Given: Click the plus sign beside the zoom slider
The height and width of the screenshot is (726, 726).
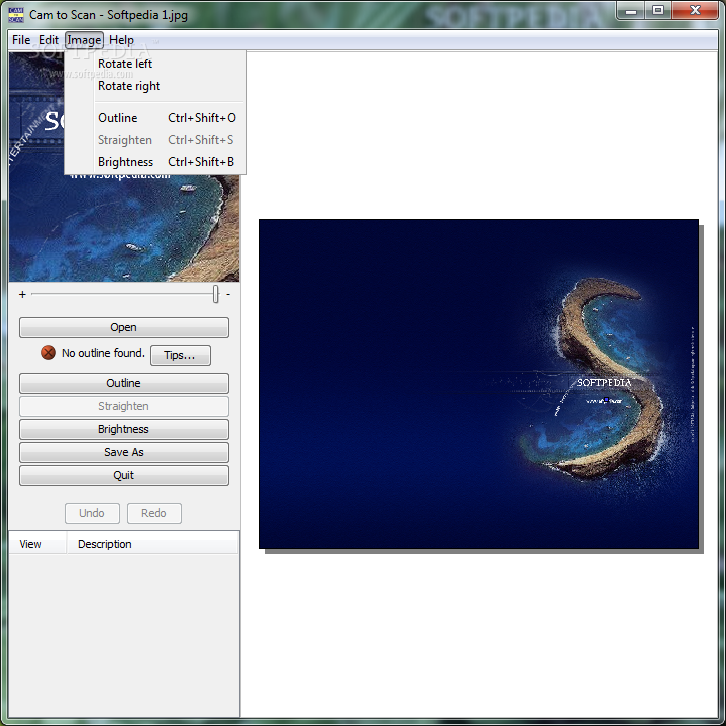Looking at the screenshot, I should click(22, 294).
